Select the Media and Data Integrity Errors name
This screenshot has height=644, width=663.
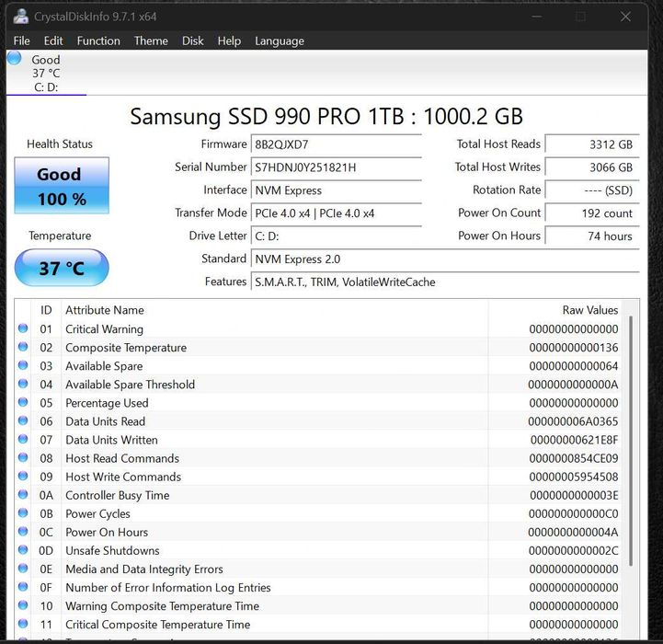(x=144, y=569)
